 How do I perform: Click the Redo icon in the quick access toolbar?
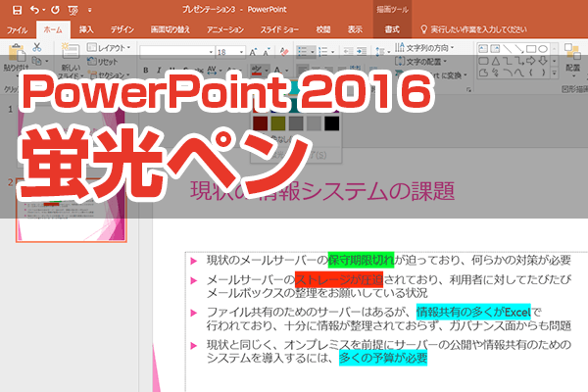[55, 10]
